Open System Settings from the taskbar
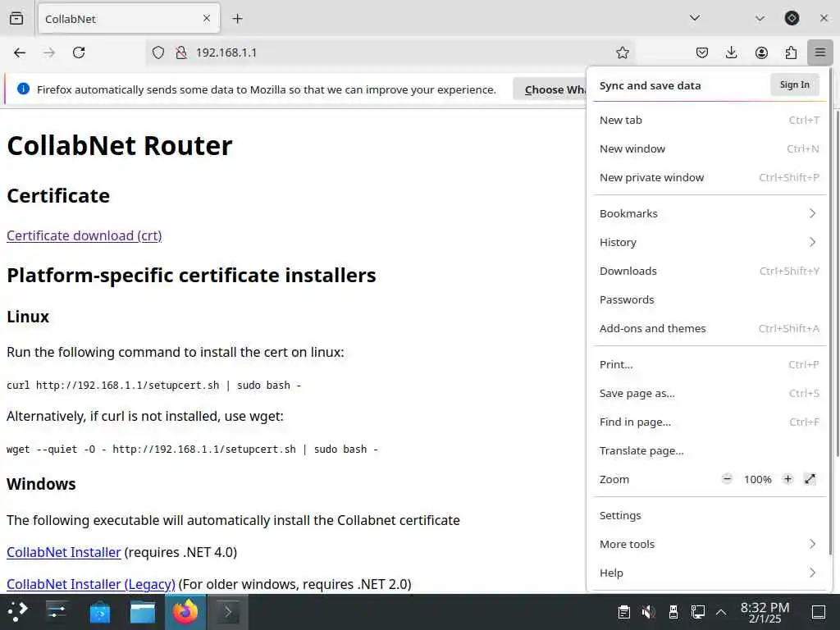This screenshot has width=840, height=630. (57, 612)
